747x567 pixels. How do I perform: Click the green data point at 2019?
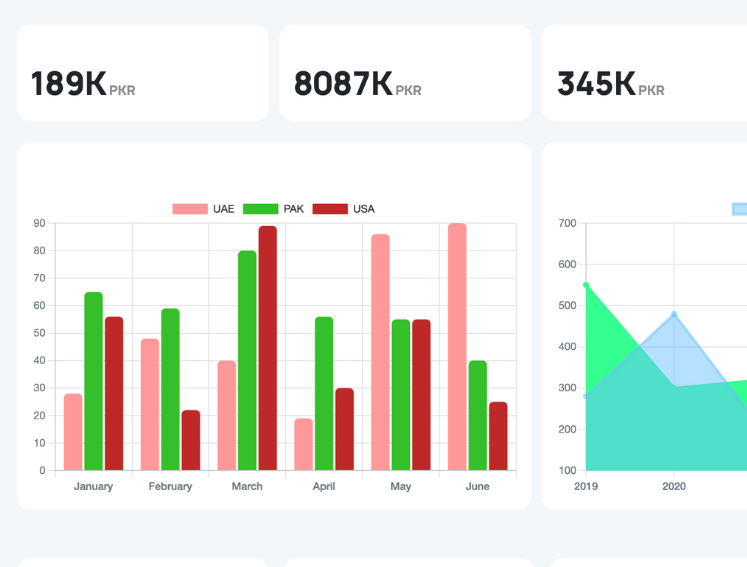(x=586, y=285)
